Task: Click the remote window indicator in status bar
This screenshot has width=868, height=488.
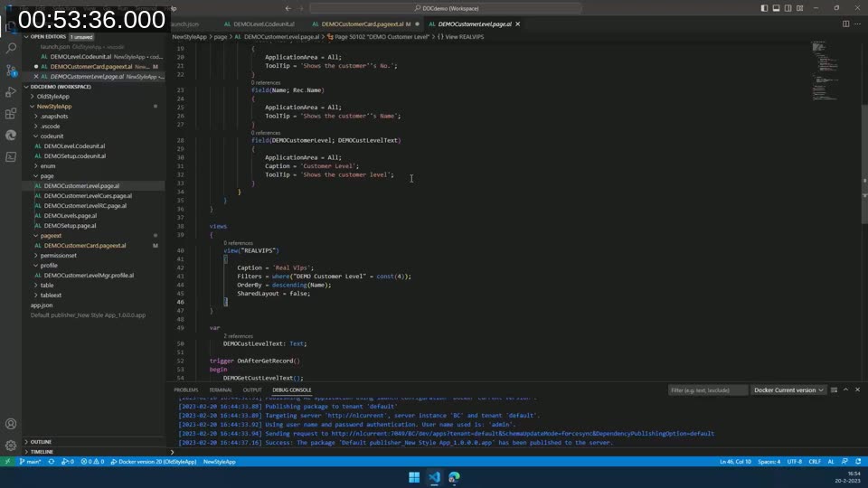Action: (x=8, y=462)
